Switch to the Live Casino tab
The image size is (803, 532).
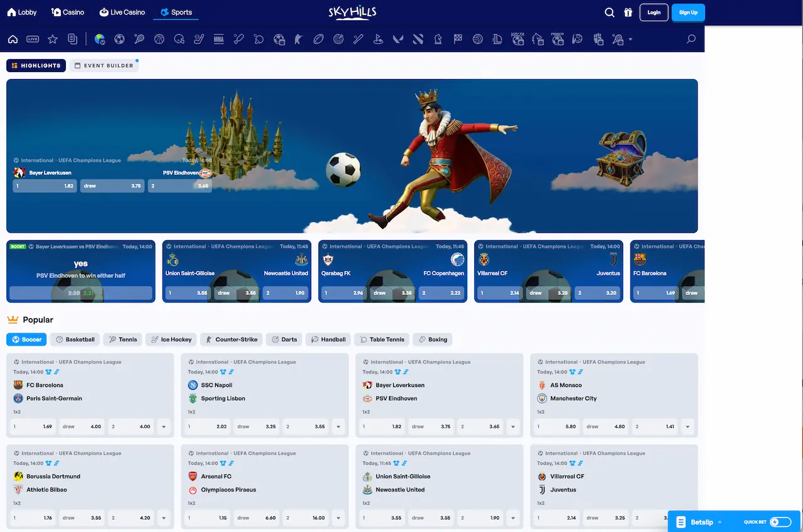(122, 12)
